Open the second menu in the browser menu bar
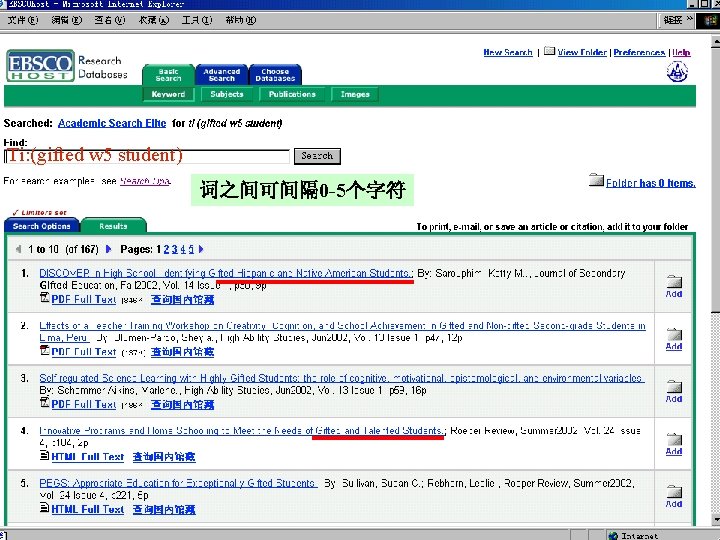720x540 pixels. coord(67,20)
